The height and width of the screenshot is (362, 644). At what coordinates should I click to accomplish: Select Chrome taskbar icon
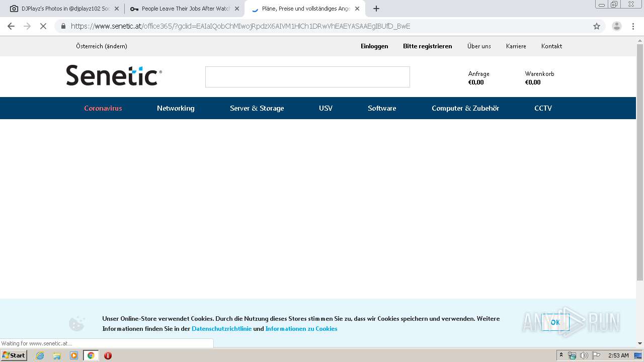coord(91,355)
